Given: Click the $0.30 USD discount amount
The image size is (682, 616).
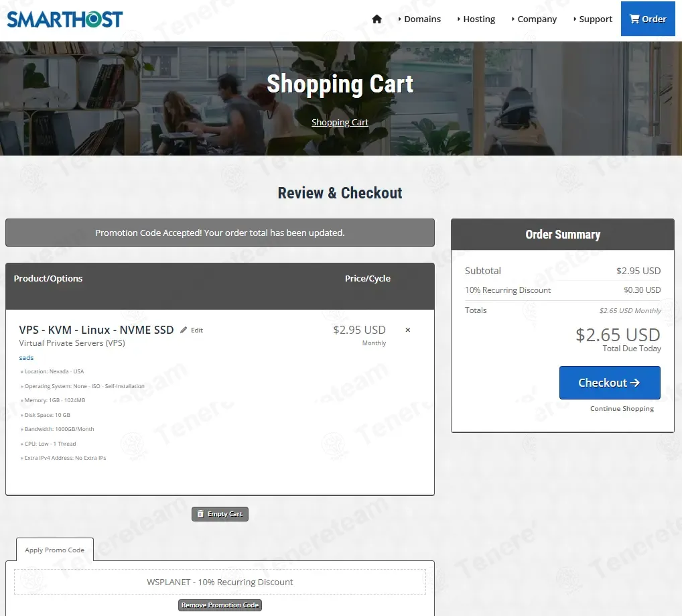Looking at the screenshot, I should 642,290.
